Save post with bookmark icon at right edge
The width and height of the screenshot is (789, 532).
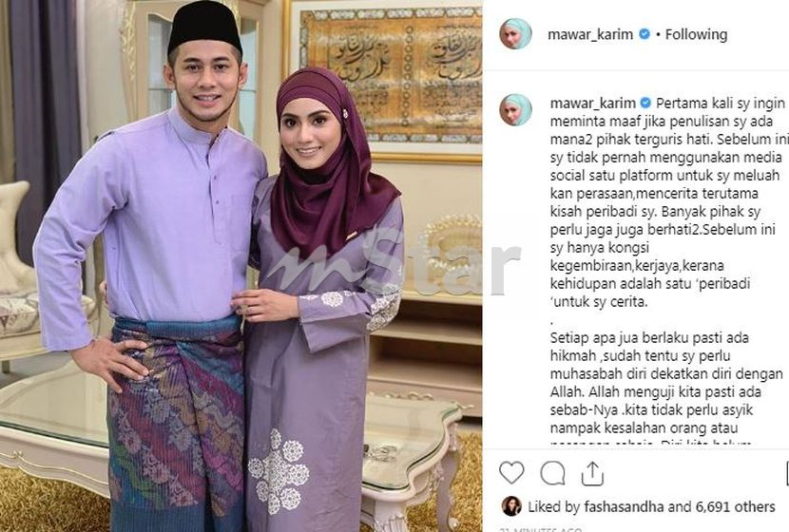point(787,473)
